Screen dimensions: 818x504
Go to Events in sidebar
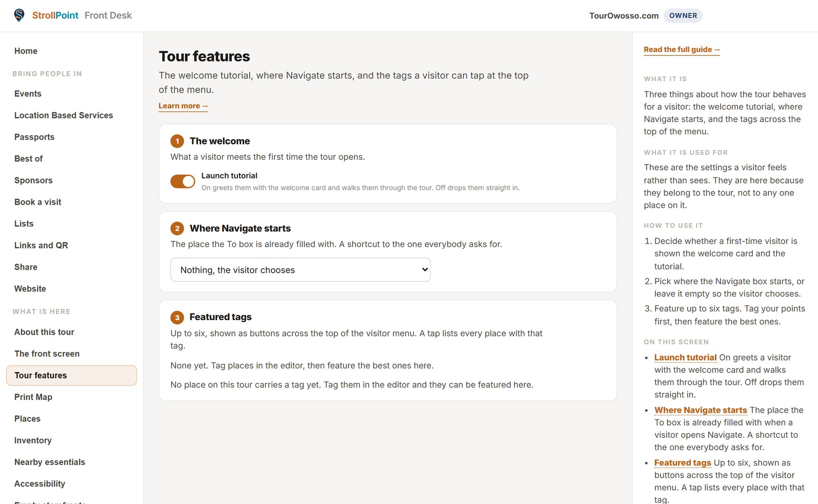pos(28,94)
